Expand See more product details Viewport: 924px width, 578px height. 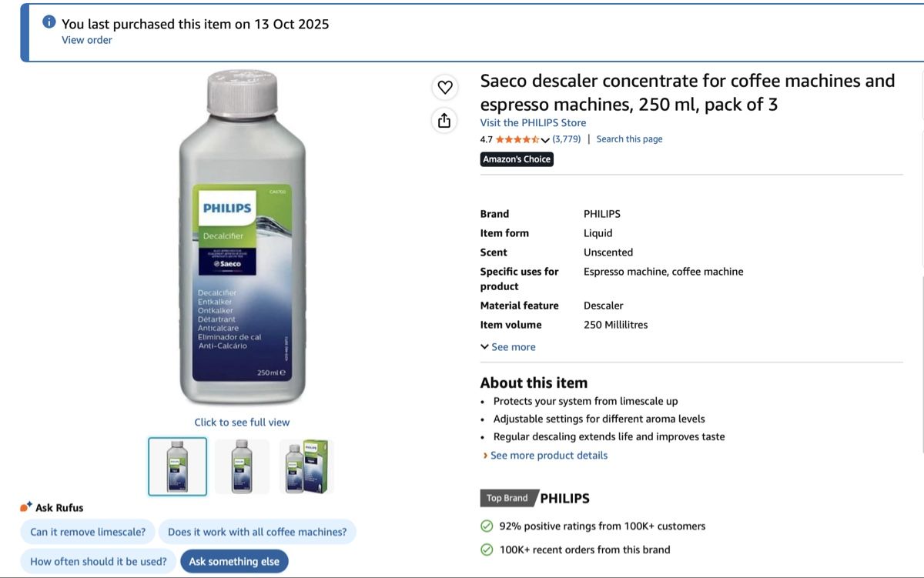point(545,456)
